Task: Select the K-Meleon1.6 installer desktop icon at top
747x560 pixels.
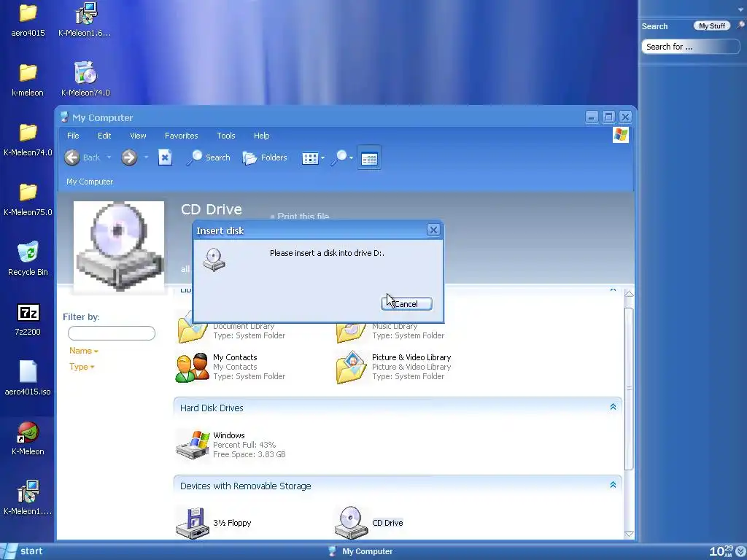Action: pyautogui.click(x=85, y=20)
